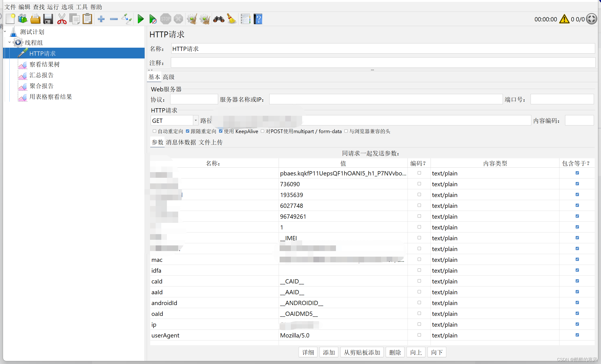Image resolution: width=601 pixels, height=364 pixels.
Task: Click the yellow warning triangle icon
Action: click(564, 19)
